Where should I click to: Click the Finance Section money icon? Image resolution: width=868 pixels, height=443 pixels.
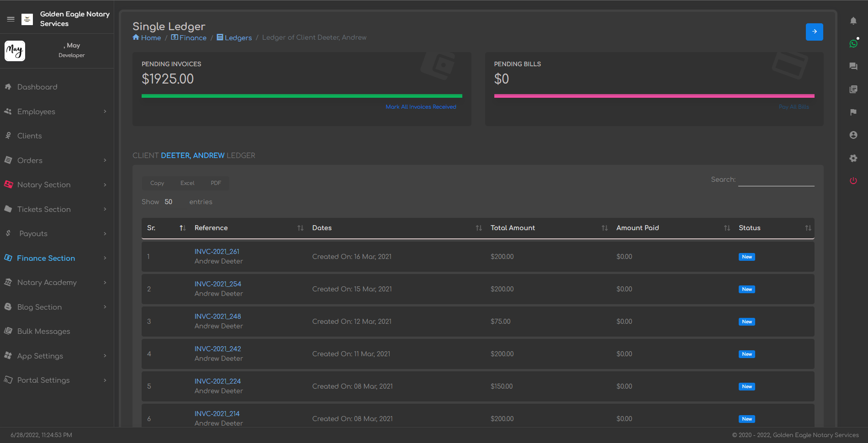click(x=8, y=258)
